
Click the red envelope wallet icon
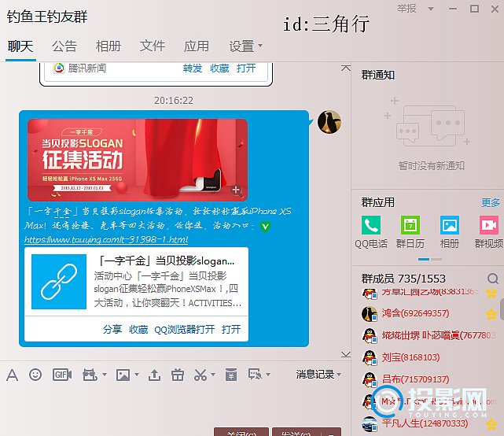point(231,375)
